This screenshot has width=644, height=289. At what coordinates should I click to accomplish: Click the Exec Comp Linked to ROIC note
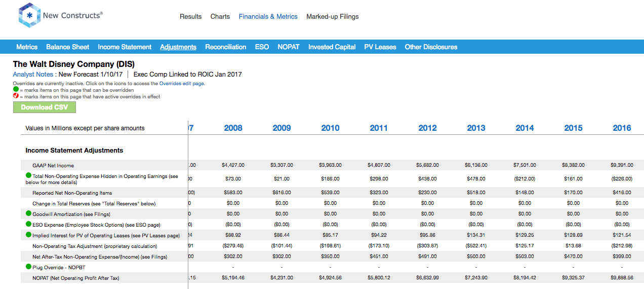[x=188, y=74]
